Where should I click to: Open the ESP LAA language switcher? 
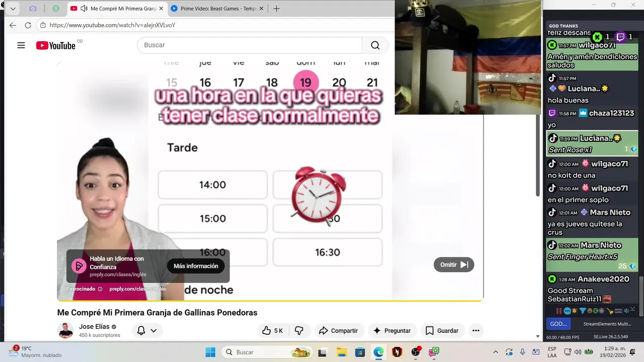(552, 352)
